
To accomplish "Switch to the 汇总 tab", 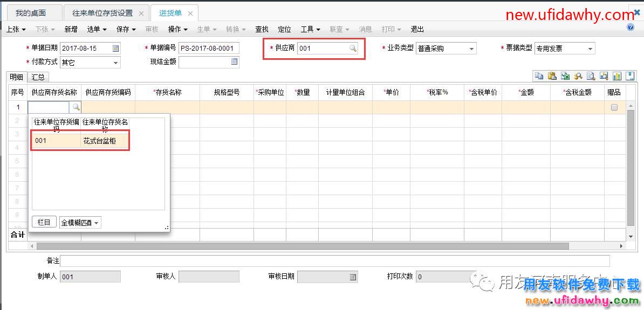I will tap(38, 77).
